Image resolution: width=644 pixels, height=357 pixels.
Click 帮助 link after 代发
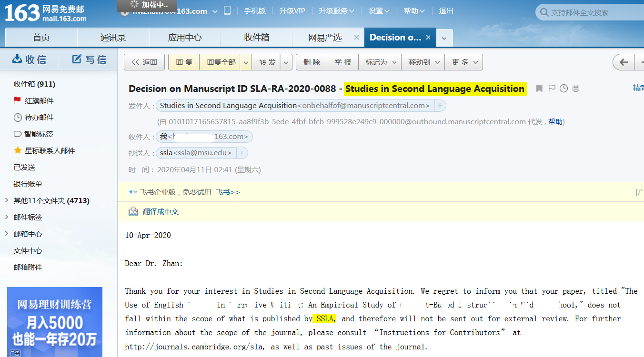point(555,122)
